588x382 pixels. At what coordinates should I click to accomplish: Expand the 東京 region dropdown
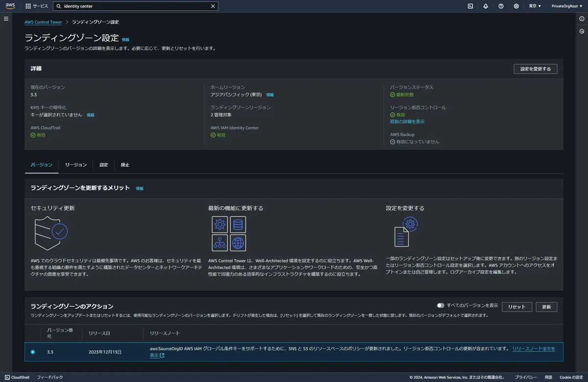click(535, 6)
